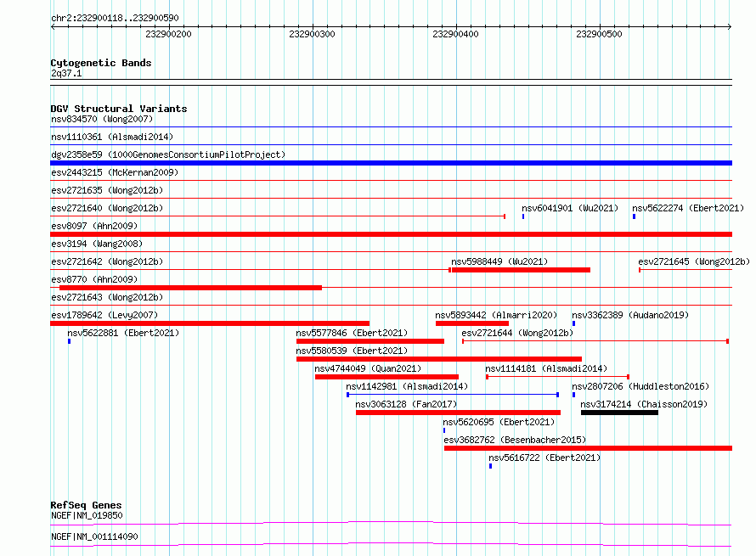Open nsv1142981 (Alsmadi2014) variant label
The height and width of the screenshot is (556, 756).
click(x=407, y=386)
